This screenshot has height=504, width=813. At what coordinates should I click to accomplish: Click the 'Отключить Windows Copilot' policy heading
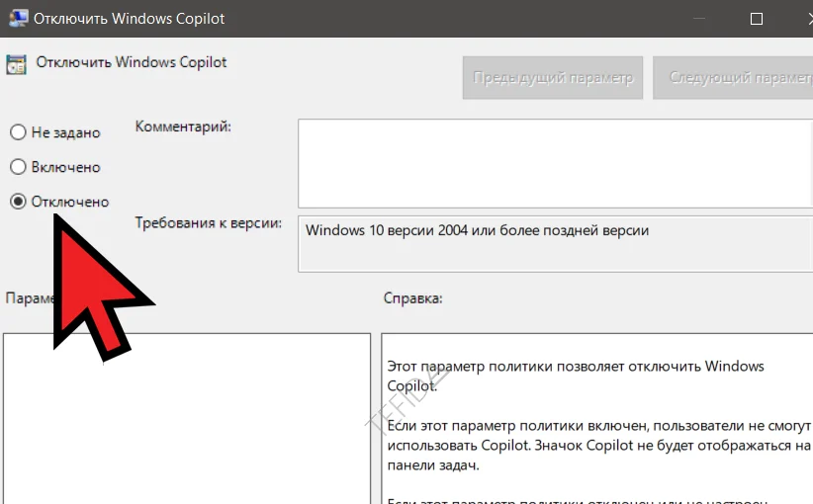coord(132,62)
